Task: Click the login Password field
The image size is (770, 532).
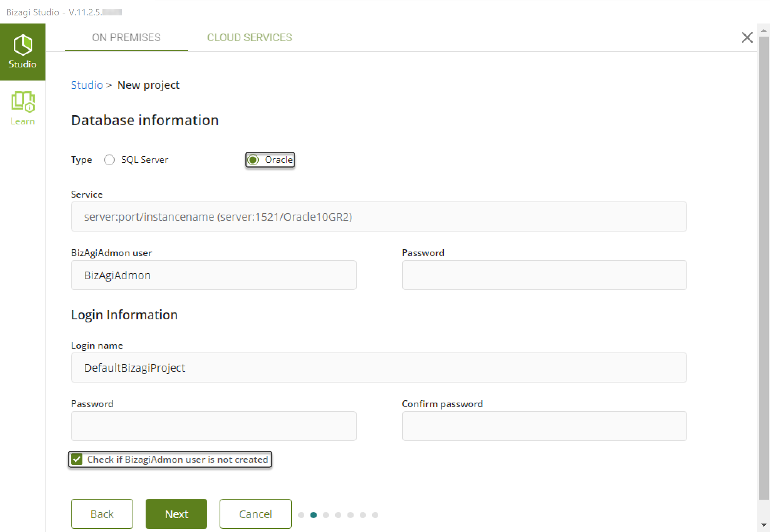Action: [x=213, y=426]
